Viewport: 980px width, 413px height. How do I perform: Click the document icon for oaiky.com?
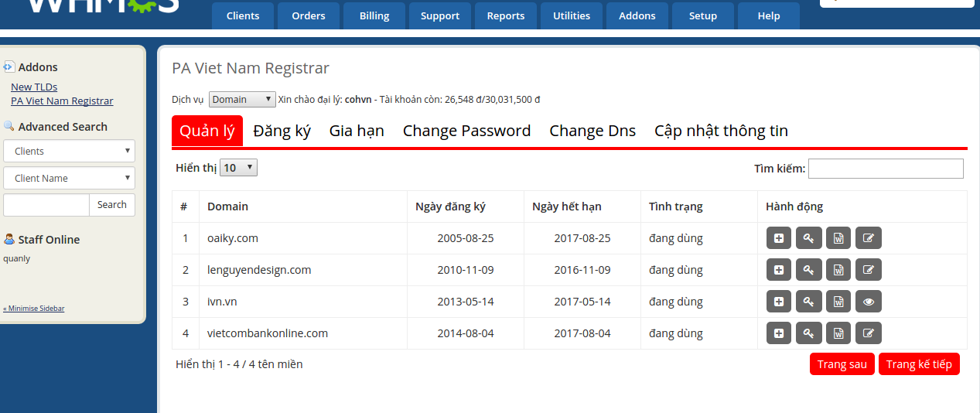click(x=838, y=238)
